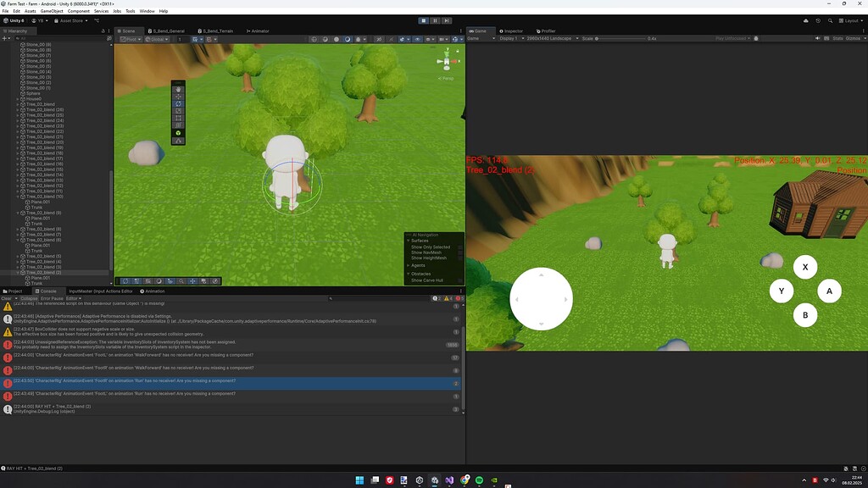Toggle Error Pause in the Console
Screen dimensions: 868x488
click(51, 298)
